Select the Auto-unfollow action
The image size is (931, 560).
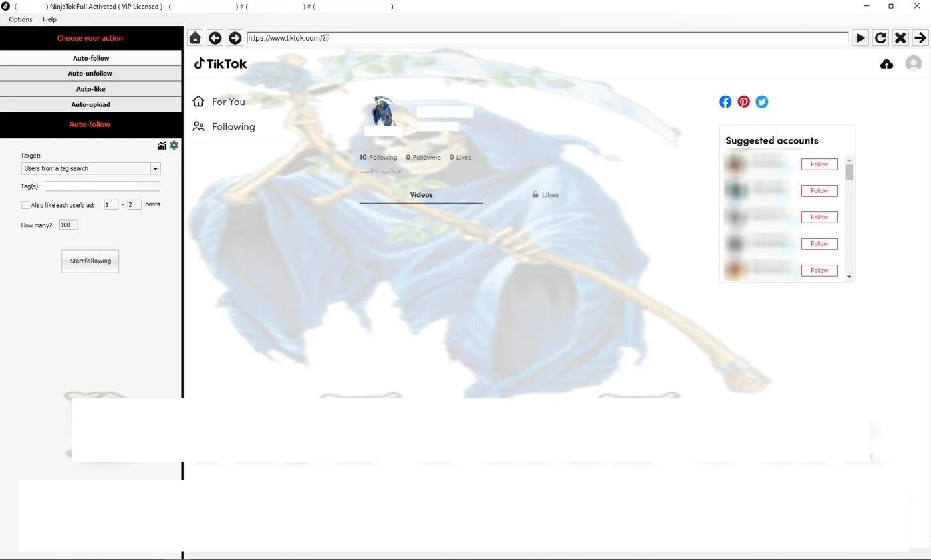point(91,74)
